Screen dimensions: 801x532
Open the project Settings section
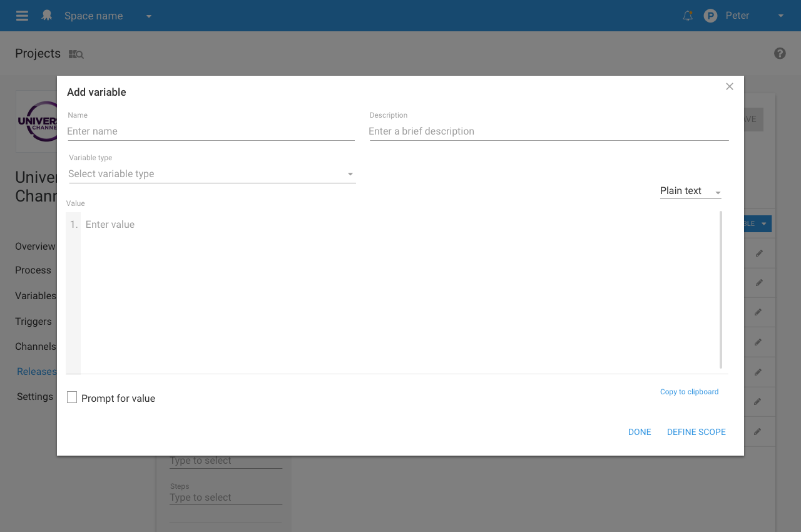click(34, 396)
